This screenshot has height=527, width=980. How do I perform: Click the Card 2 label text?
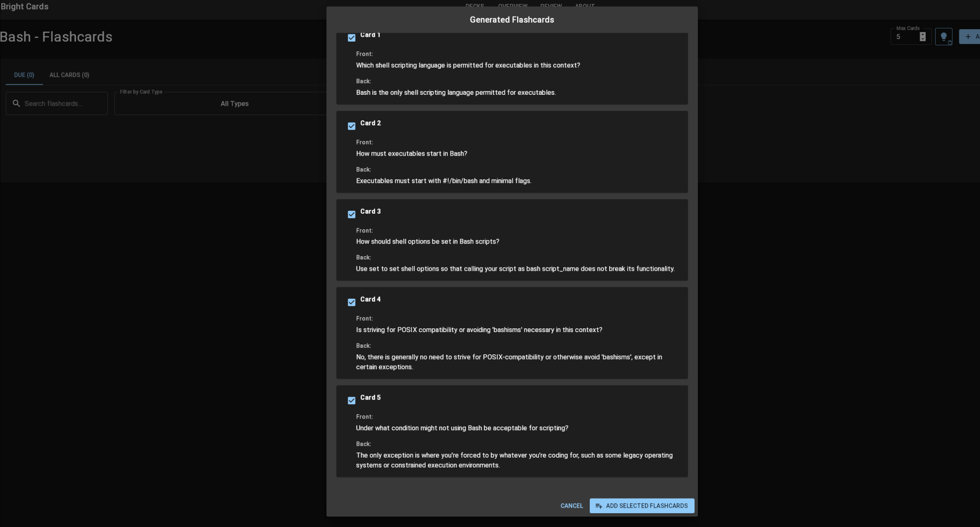pos(370,123)
